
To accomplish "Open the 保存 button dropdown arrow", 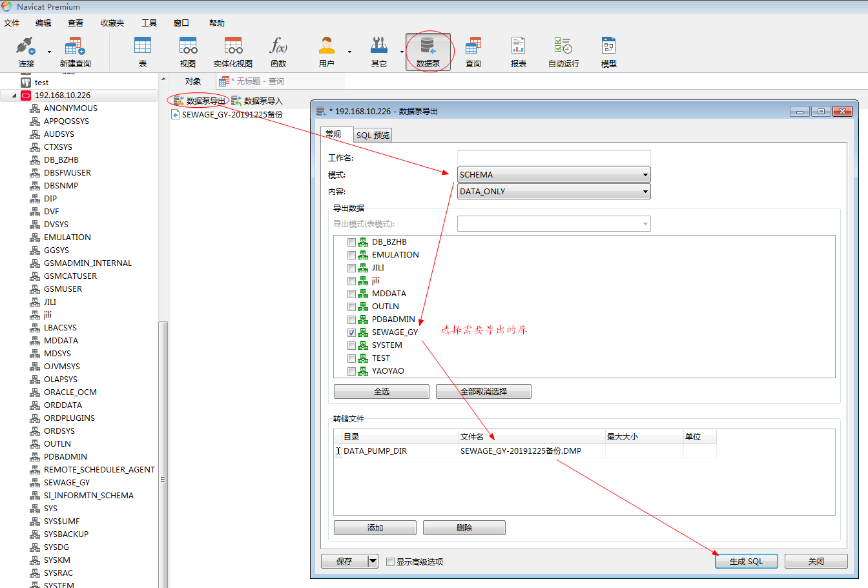I will point(373,562).
